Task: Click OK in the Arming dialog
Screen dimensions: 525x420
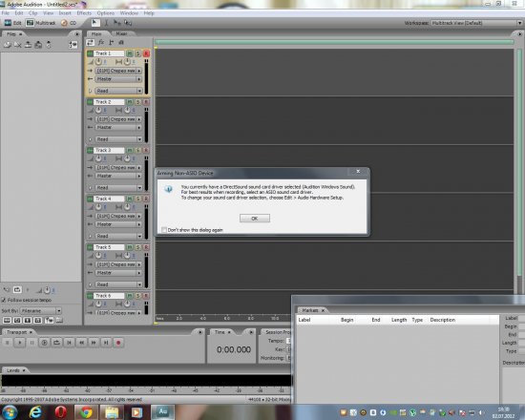Action: point(255,219)
